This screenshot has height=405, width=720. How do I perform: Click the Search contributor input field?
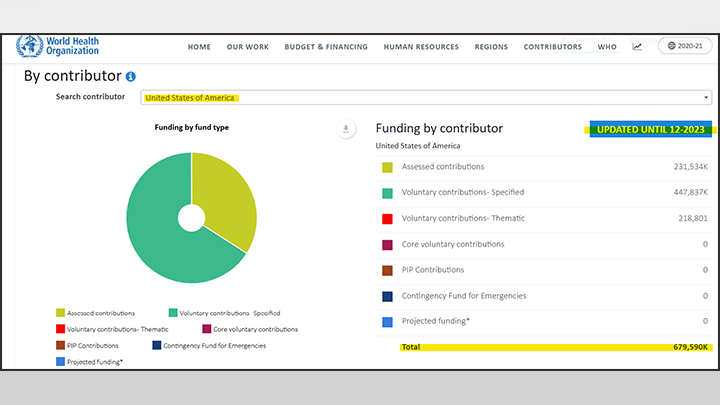pyautogui.click(x=420, y=98)
